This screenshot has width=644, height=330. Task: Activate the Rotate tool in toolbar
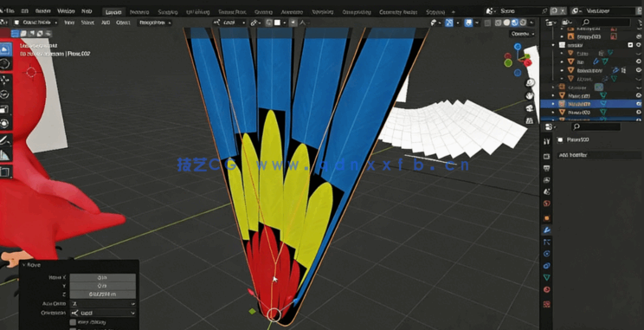[x=5, y=94]
